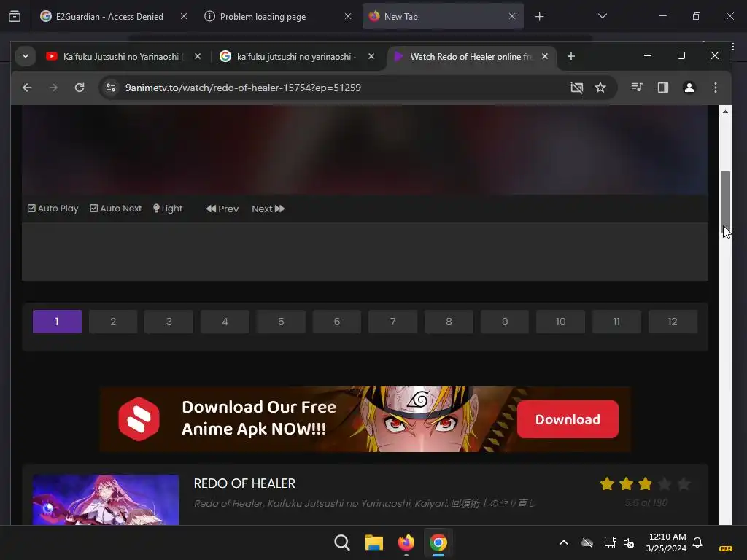The image size is (747, 560).
Task: Select episode 9
Action: pyautogui.click(x=505, y=322)
